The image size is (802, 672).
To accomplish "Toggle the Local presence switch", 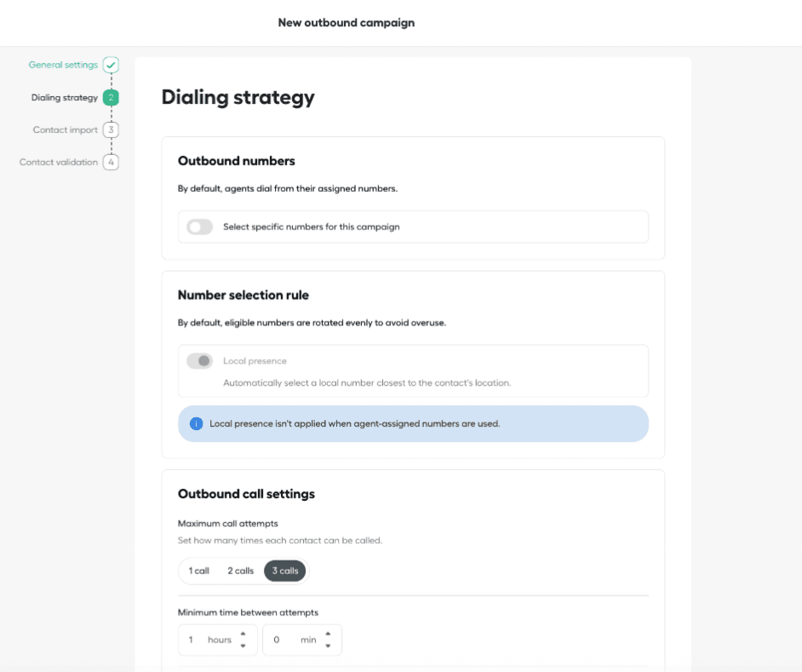I will pos(199,361).
